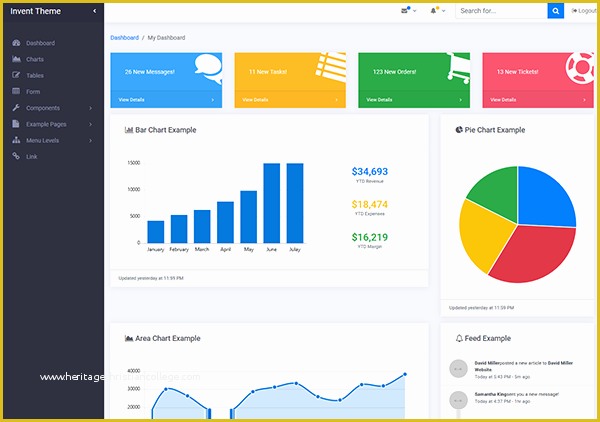Click arrow on 123 New Orders card footer

tap(461, 100)
